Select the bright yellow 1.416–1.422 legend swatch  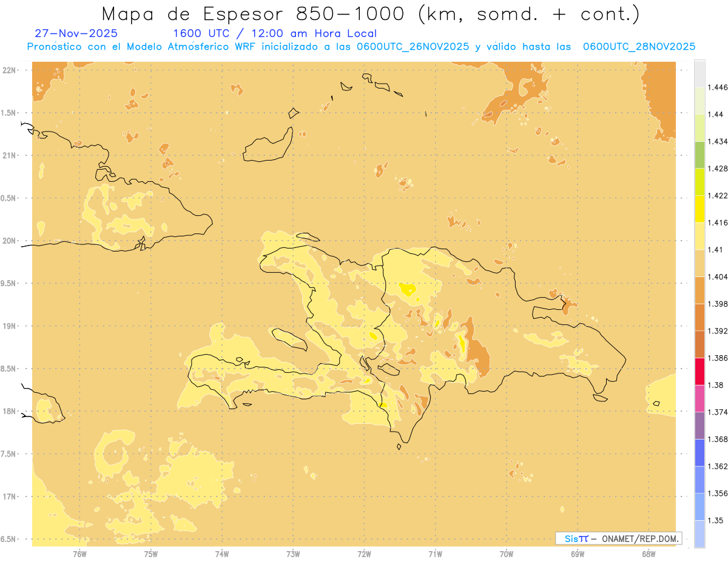click(699, 209)
